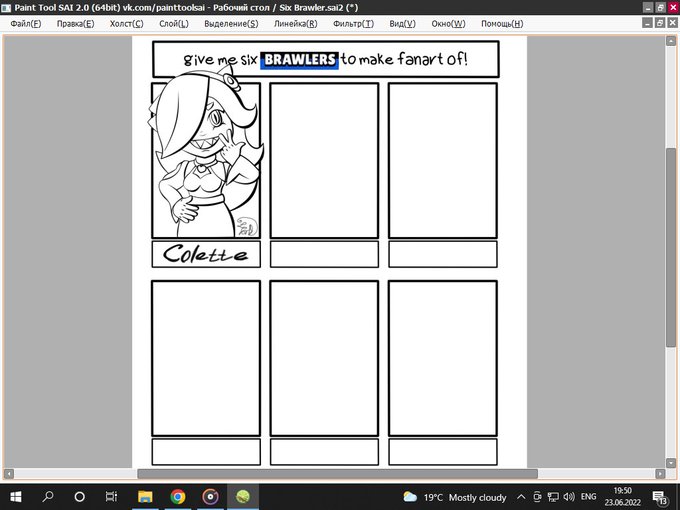Click the scroll-down arrow on the canvas
Viewport: 680px width, 510px height.
tap(670, 463)
